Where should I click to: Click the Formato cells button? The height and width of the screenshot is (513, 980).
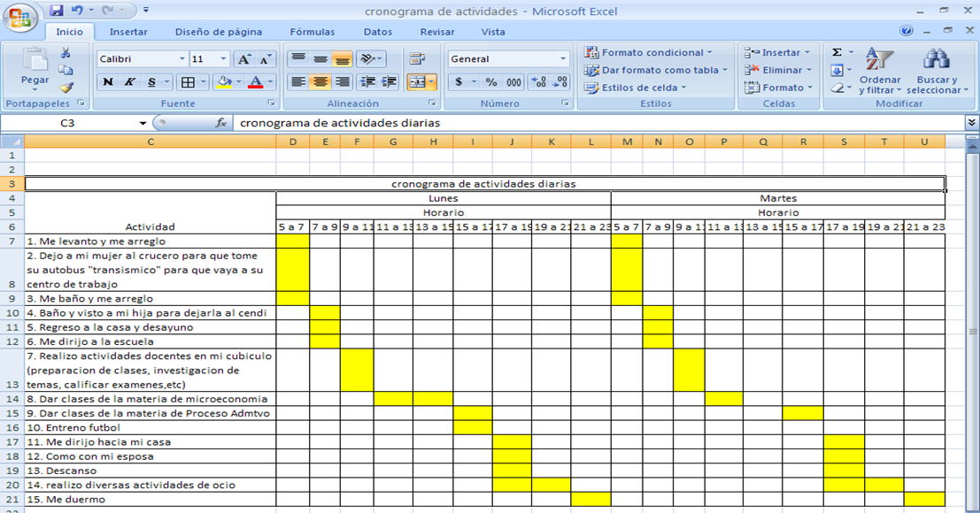[x=778, y=88]
